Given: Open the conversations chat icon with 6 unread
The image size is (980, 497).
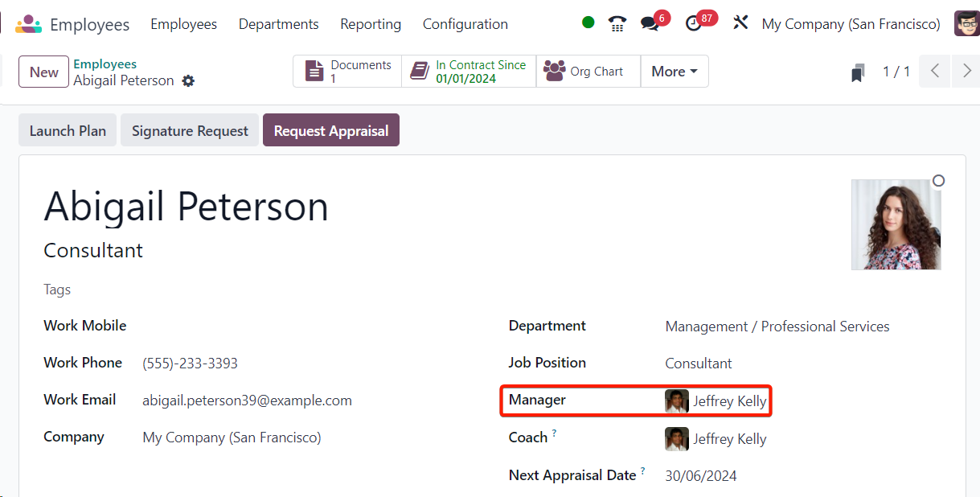Looking at the screenshot, I should [650, 23].
